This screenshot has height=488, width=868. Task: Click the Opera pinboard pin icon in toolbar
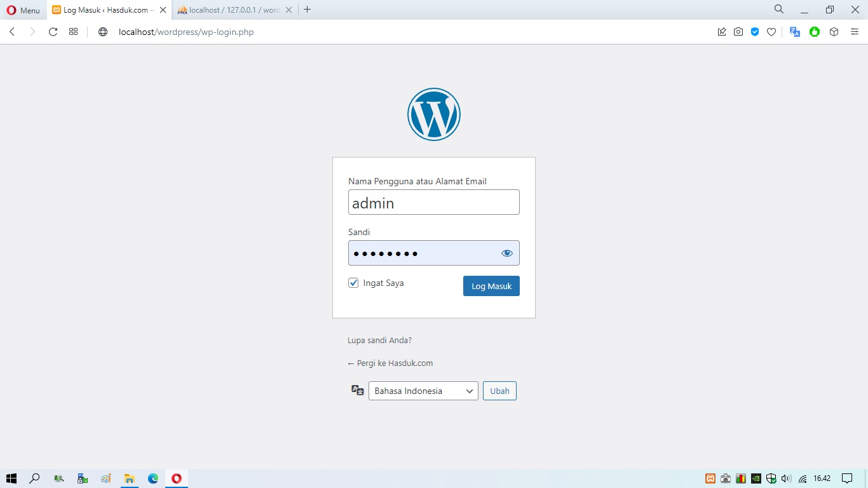click(722, 32)
